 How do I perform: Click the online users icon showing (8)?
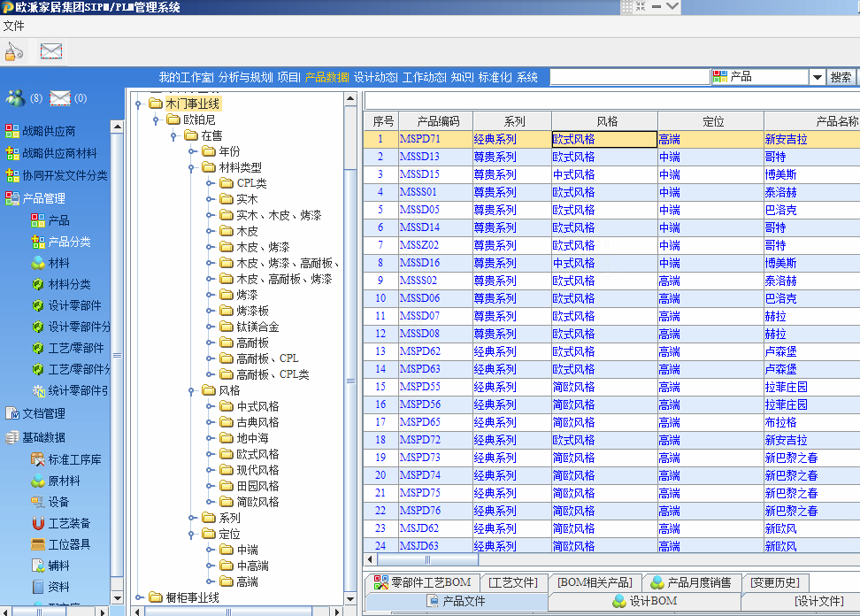click(x=15, y=97)
